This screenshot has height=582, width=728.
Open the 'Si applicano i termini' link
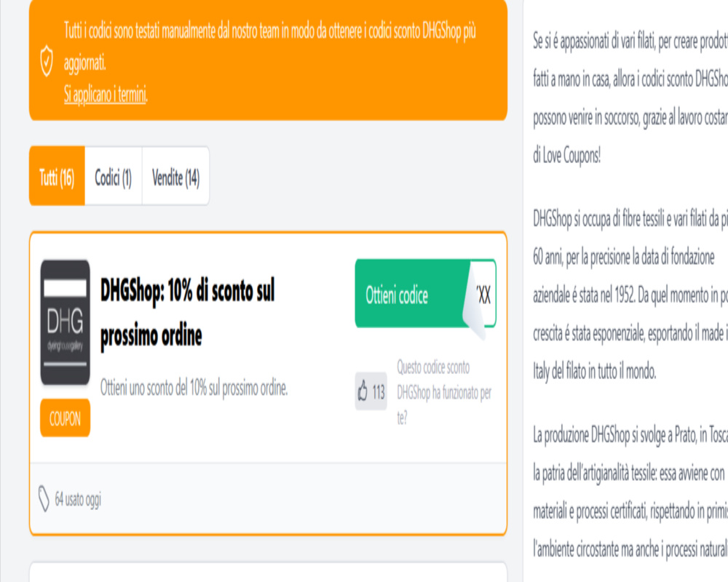(106, 95)
